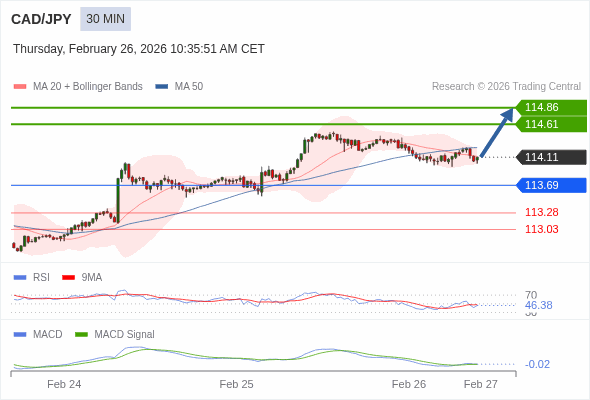Click the 9MA legend label
The image size is (590, 400).
(x=92, y=278)
